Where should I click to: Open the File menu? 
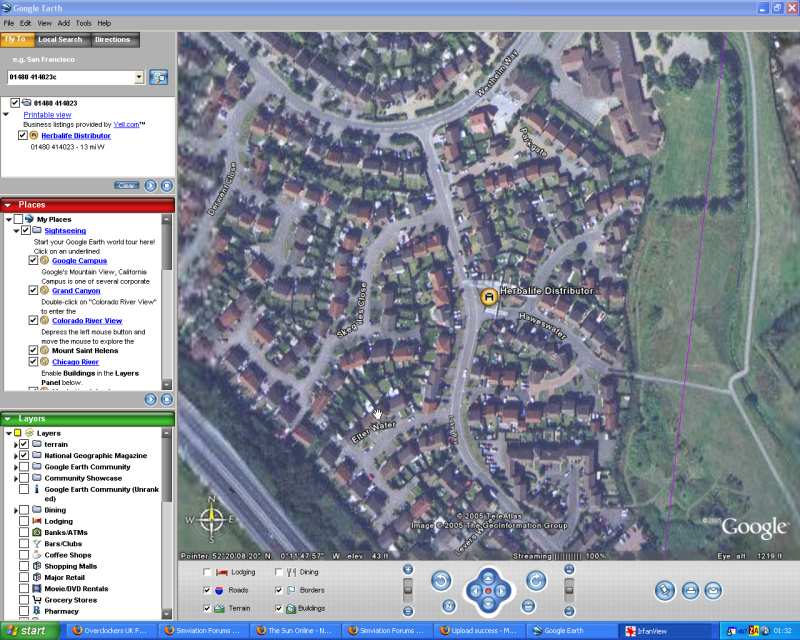click(9, 23)
